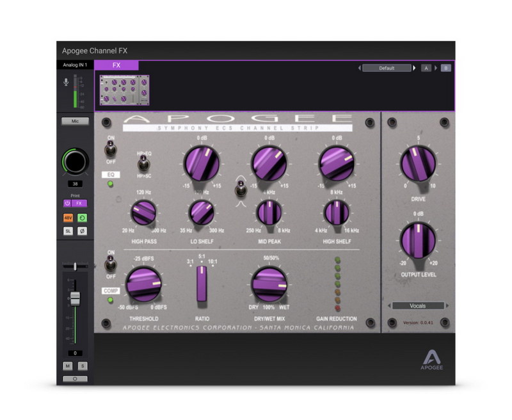Invert polarity with the Ø button
The image size is (512, 420).
click(x=83, y=231)
